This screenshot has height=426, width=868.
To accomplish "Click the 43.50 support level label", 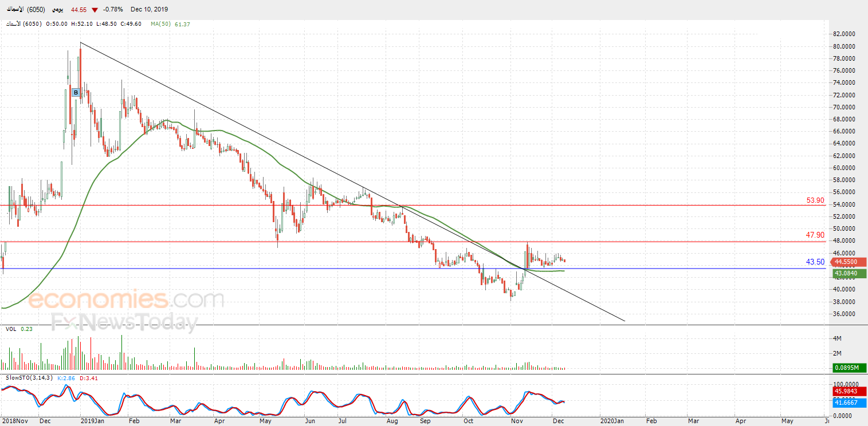I will click(815, 262).
